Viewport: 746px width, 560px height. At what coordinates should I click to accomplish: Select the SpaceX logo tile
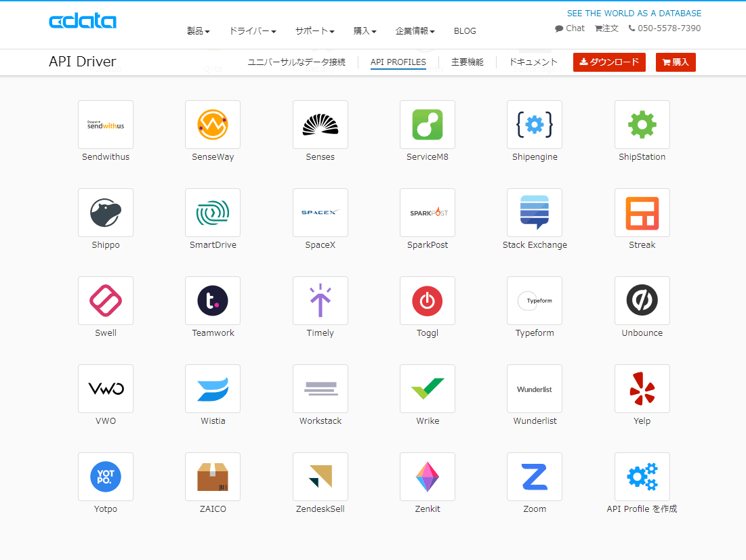pyautogui.click(x=320, y=213)
